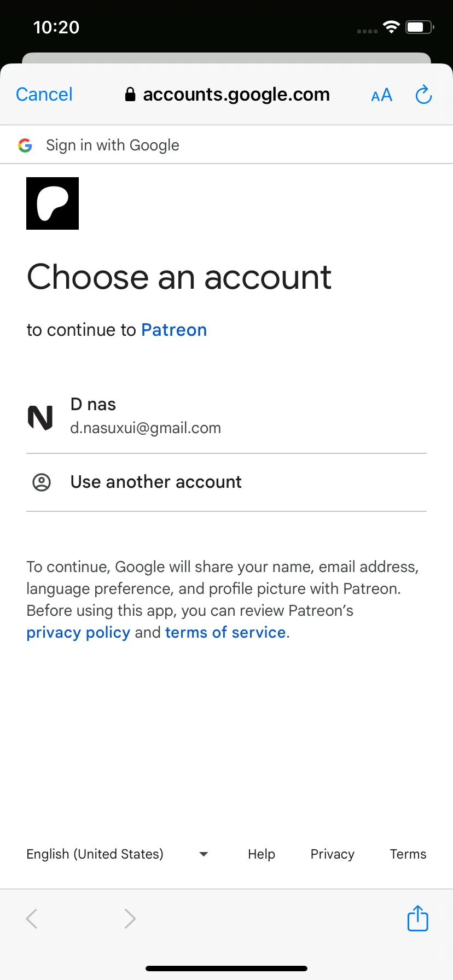Viewport: 453px width, 980px height.
Task: Tap the share icon in bottom toolbar
Action: (x=418, y=918)
